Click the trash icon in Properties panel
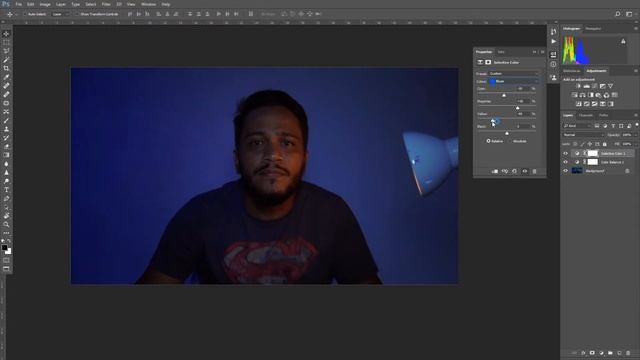 tap(534, 171)
